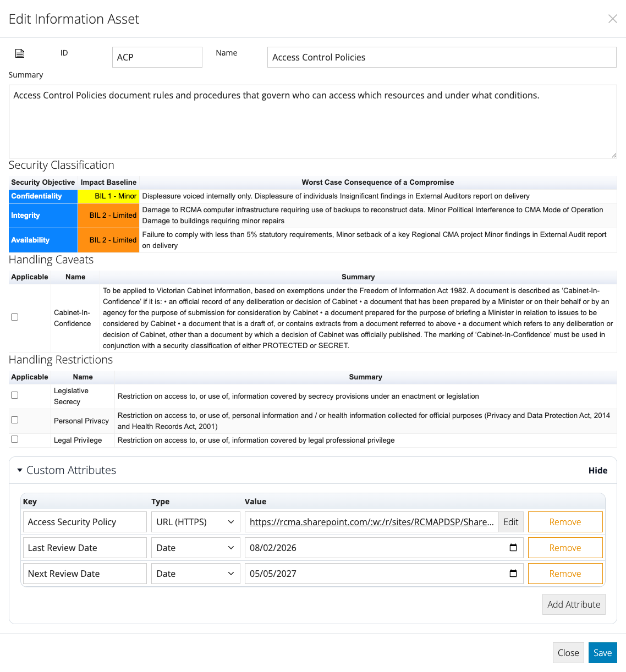The height and width of the screenshot is (672, 626).
Task: Open type dropdown for Next Review Date
Action: 195,574
